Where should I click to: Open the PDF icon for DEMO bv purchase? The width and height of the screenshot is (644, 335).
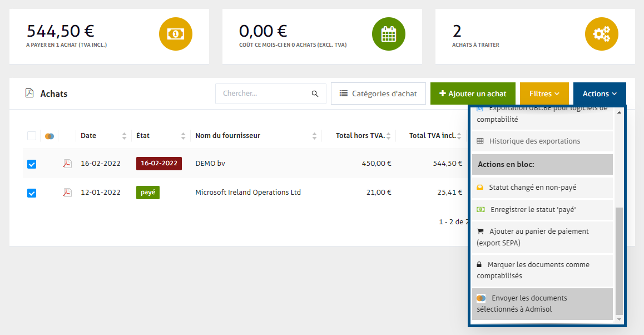point(67,164)
